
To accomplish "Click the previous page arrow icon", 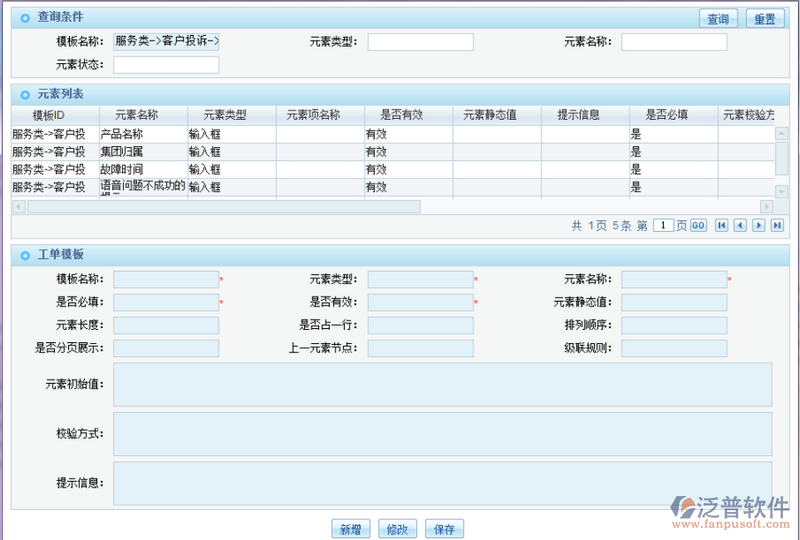I will (x=740, y=226).
